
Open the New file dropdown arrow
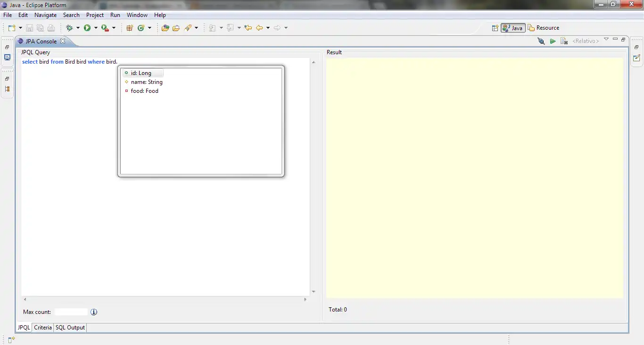click(20, 28)
